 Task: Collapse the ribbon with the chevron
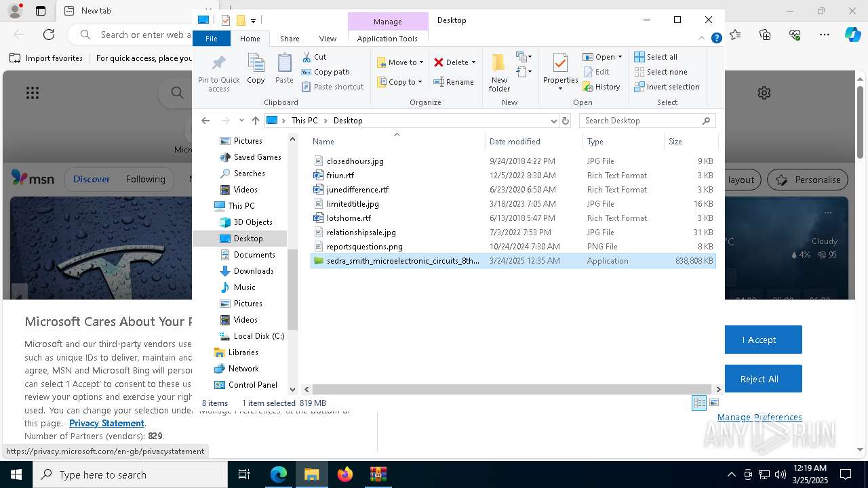click(x=703, y=39)
